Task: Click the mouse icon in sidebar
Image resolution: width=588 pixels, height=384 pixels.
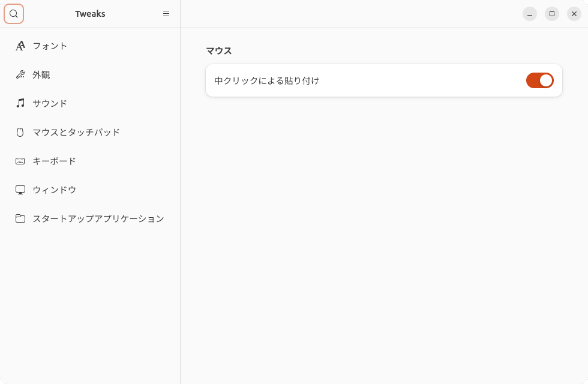Action: pyautogui.click(x=20, y=132)
